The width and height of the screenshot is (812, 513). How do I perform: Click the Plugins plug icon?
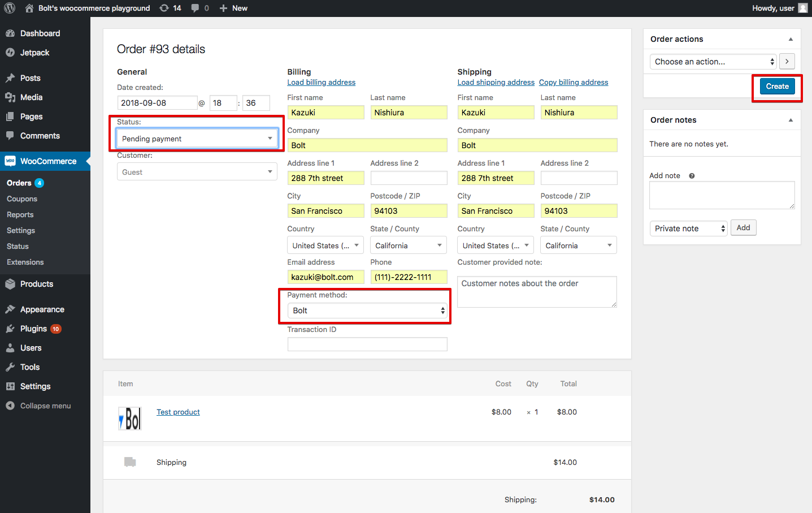pos(10,329)
